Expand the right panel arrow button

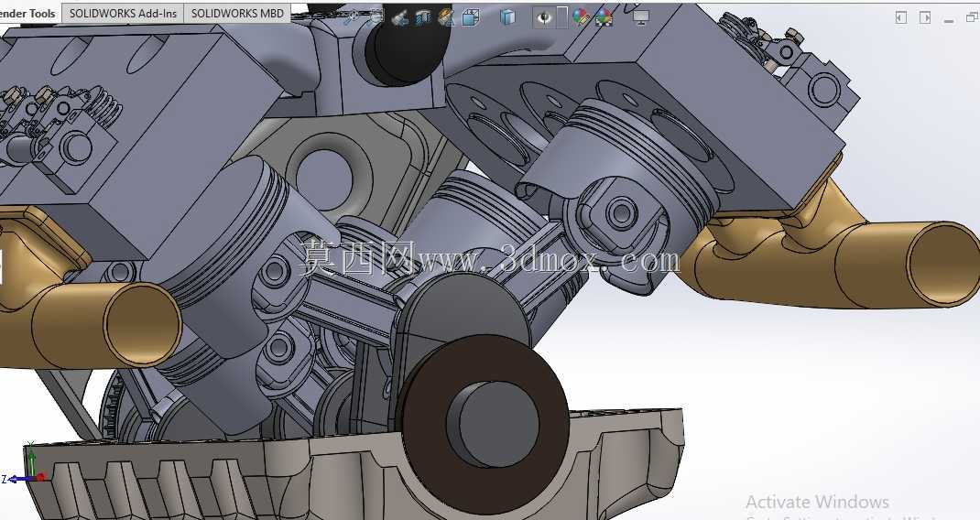tap(925, 17)
